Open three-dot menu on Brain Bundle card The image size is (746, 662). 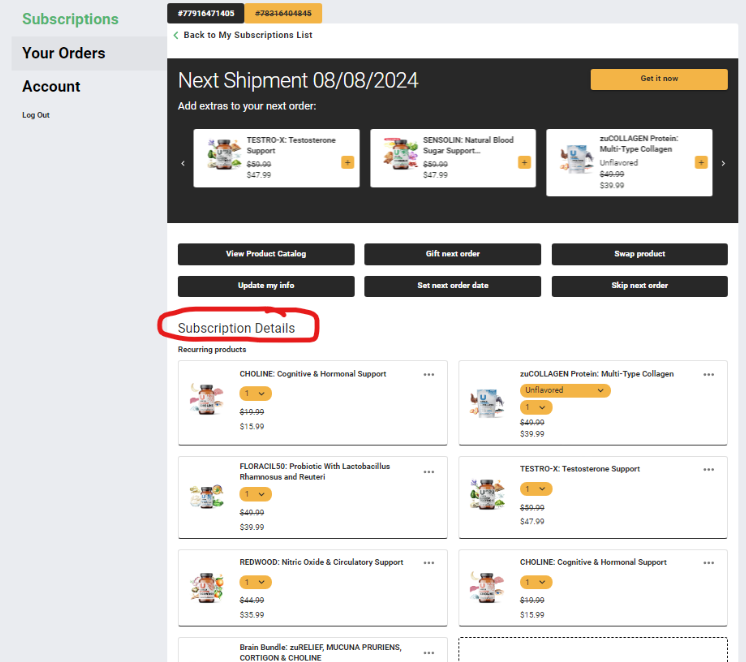tap(429, 653)
